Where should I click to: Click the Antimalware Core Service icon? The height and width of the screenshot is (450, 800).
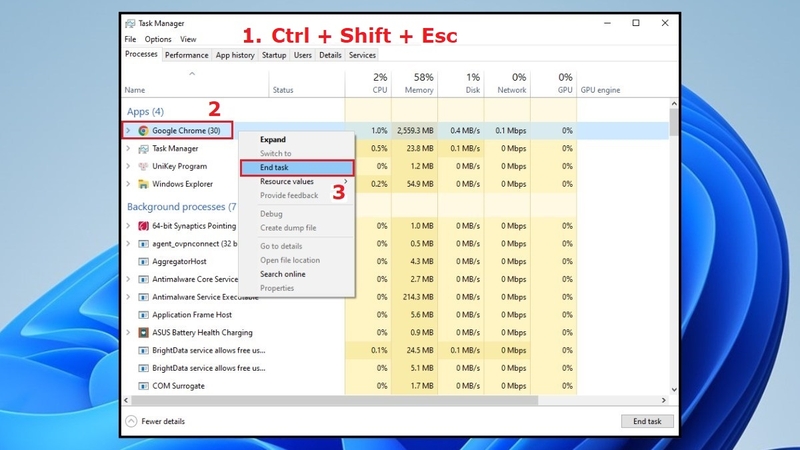click(x=143, y=280)
